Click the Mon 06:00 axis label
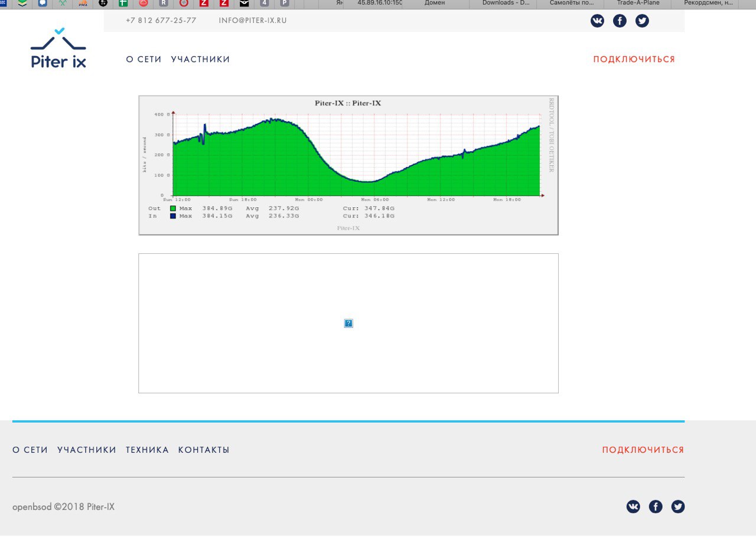This screenshot has height=552, width=756. point(375,200)
